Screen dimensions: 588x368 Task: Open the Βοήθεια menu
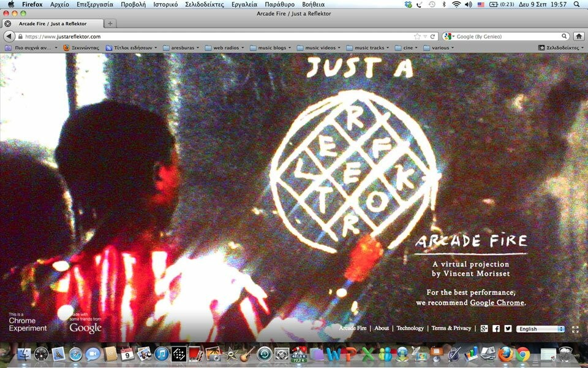(x=313, y=4)
